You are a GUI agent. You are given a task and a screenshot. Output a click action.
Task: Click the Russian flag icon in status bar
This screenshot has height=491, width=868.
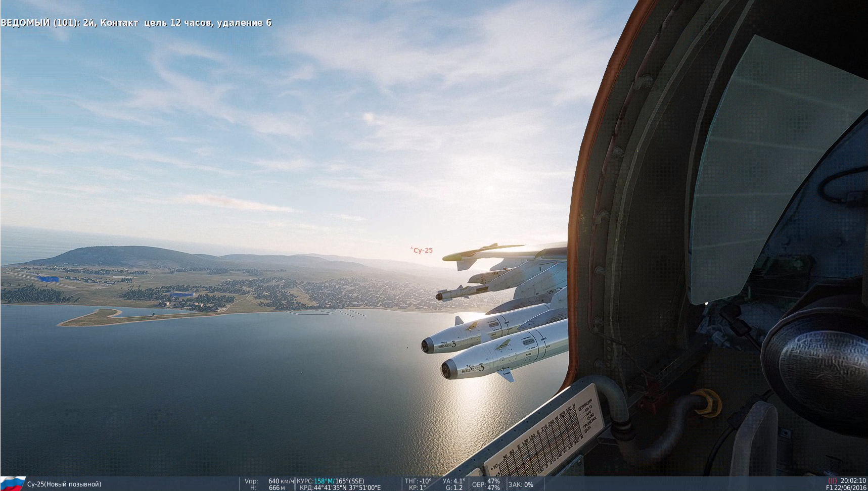click(13, 483)
